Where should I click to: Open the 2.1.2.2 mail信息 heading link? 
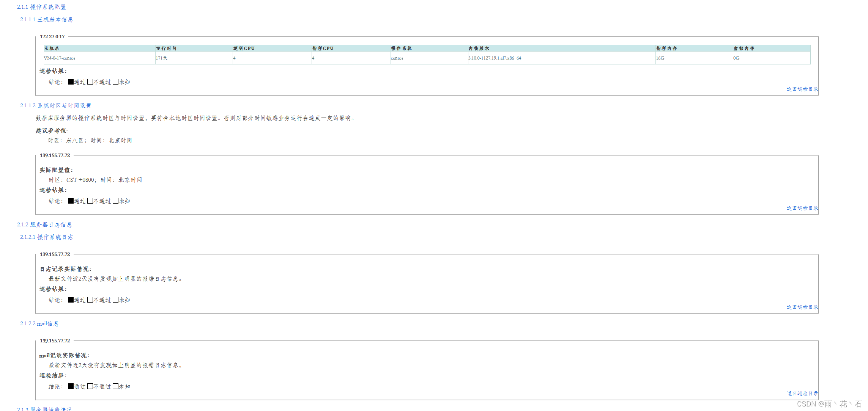[x=39, y=323]
